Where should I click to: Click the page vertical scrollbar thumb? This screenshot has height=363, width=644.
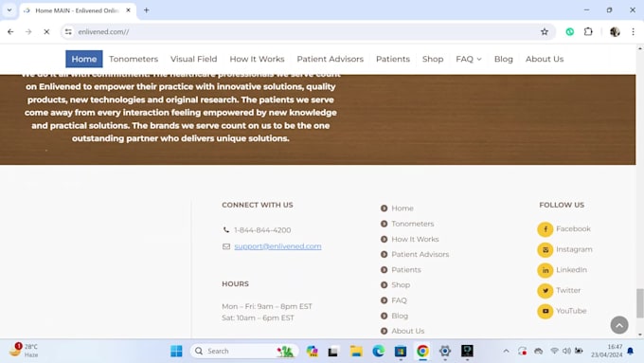click(x=639, y=303)
